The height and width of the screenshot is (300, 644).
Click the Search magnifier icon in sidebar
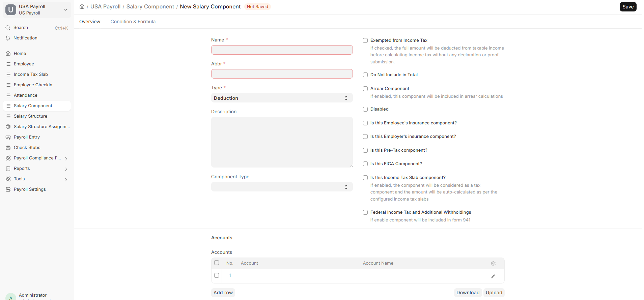(x=8, y=28)
